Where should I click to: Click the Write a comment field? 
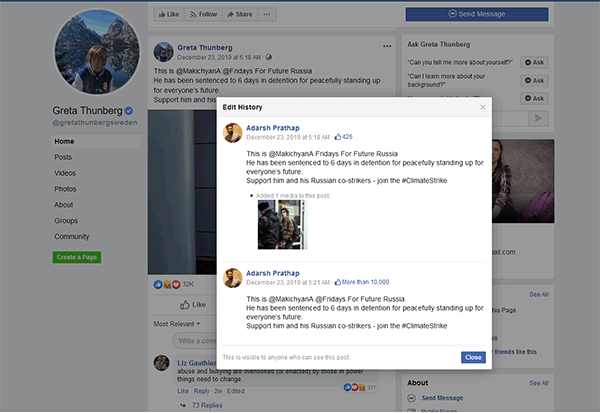point(194,341)
